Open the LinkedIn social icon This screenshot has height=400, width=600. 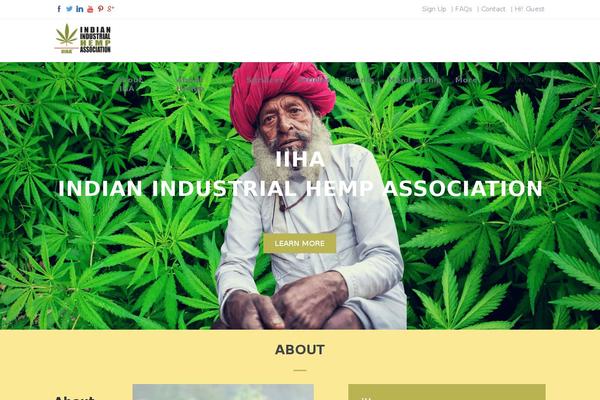tap(80, 9)
